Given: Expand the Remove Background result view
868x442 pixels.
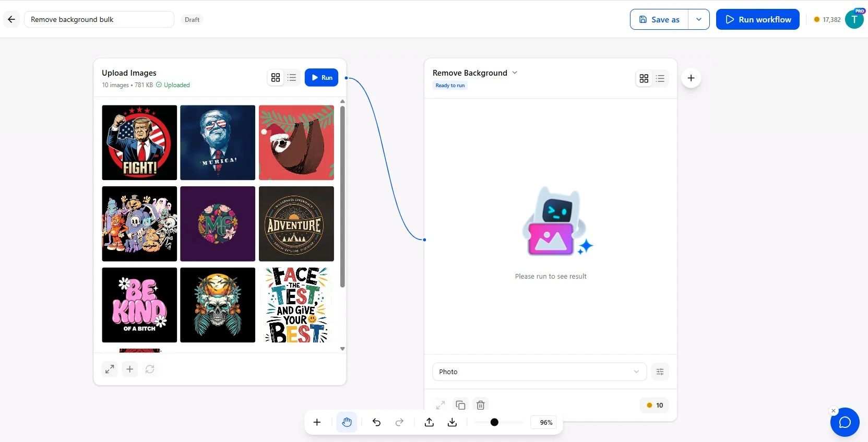Looking at the screenshot, I should 441,405.
